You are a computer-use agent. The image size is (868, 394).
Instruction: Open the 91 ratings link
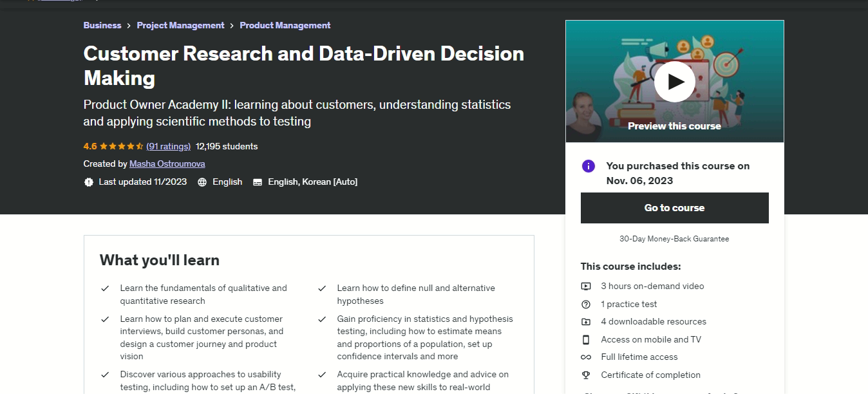coord(168,146)
